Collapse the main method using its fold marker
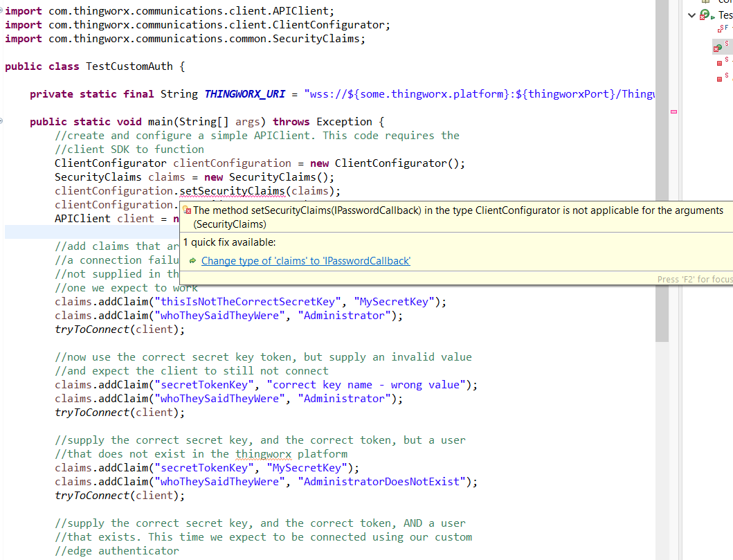Image resolution: width=733 pixels, height=560 pixels. pos(2,121)
